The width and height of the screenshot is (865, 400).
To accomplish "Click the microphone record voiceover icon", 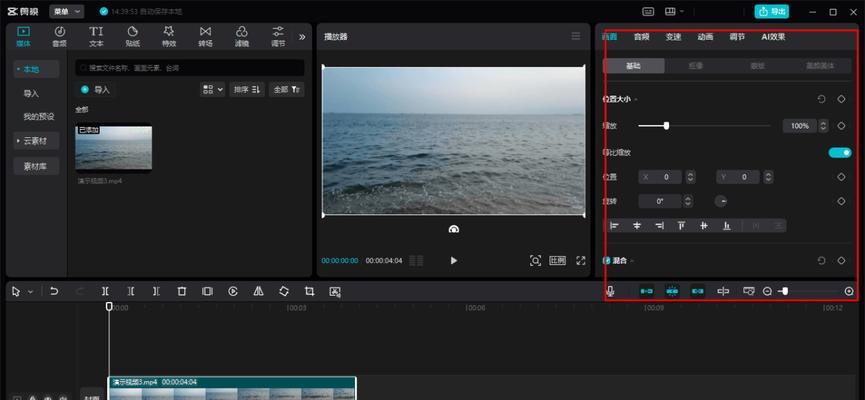I will [611, 291].
